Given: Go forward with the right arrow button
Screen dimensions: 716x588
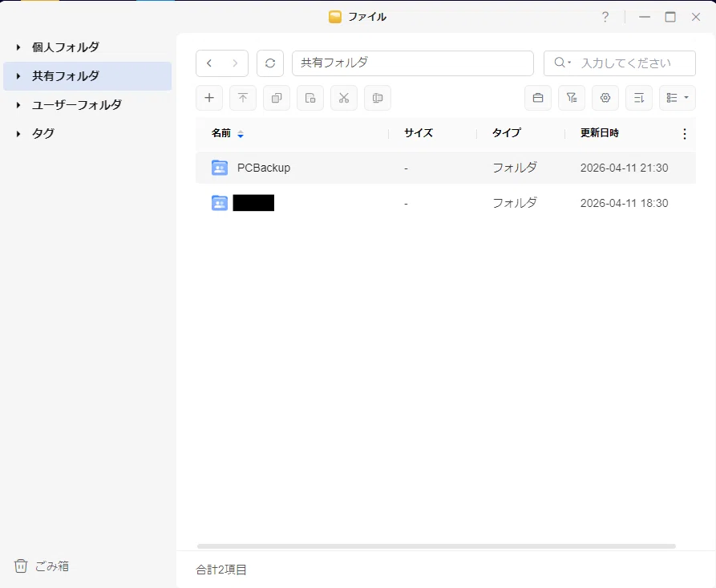Looking at the screenshot, I should point(235,63).
